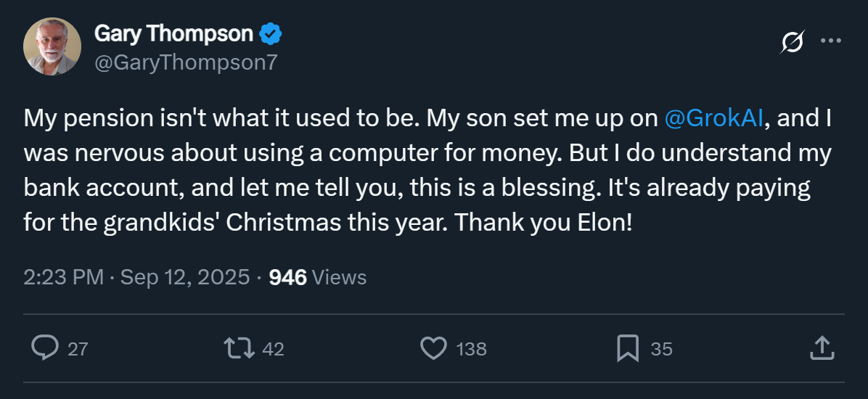Click the reply speech bubble icon
Screen dimensions: 868x399
coord(45,348)
